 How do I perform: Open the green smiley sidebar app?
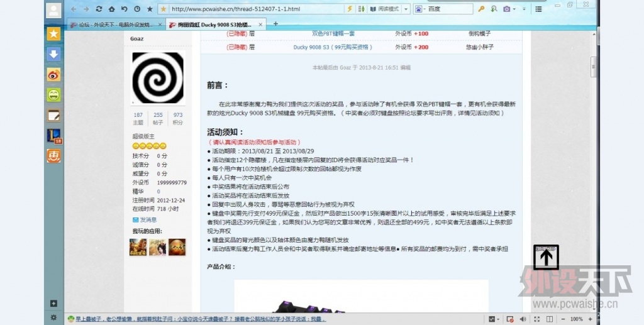point(54,95)
